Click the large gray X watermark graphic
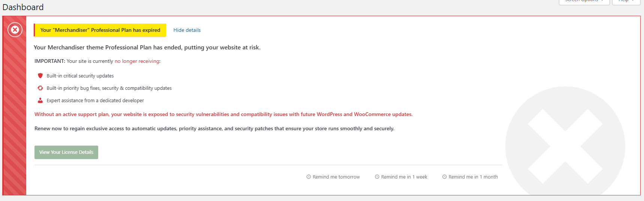 coord(565,146)
